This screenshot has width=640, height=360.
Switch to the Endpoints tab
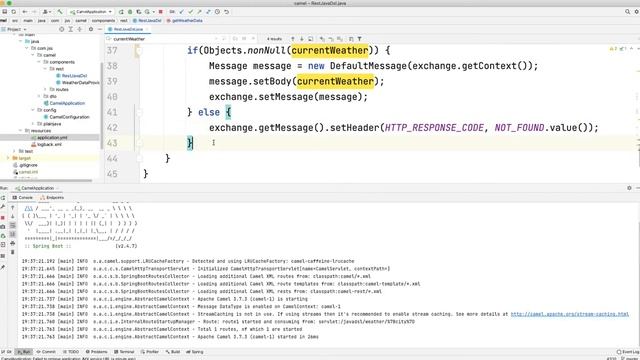tap(52, 198)
